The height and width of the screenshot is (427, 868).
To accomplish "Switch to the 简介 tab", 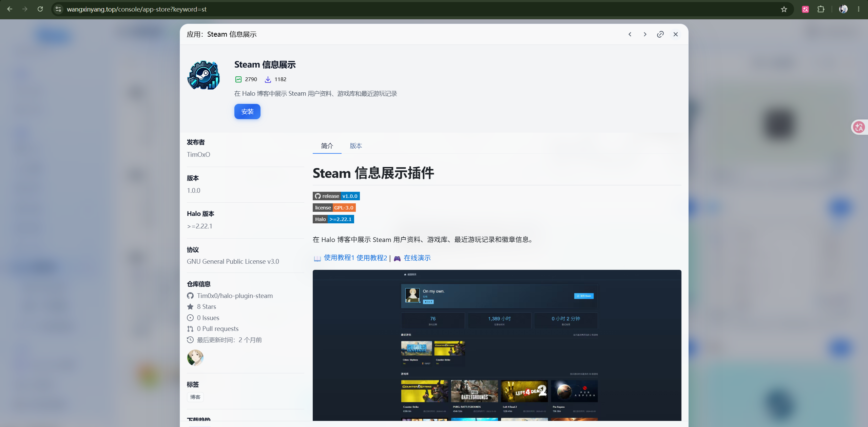I will (x=327, y=146).
